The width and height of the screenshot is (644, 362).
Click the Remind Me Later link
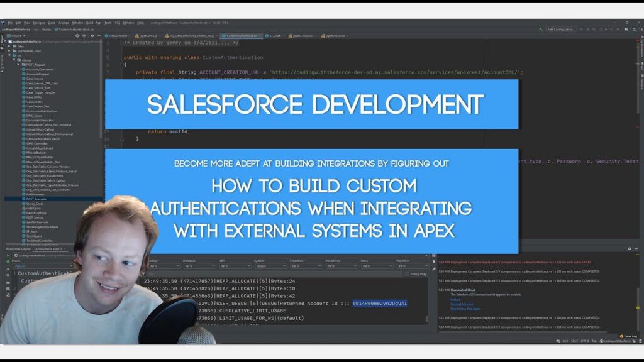pos(462,304)
